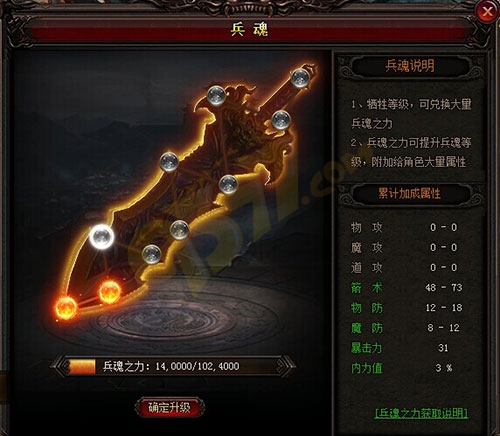Close the 兵魂 window with red X
The height and width of the screenshot is (436, 500).
tap(487, 12)
